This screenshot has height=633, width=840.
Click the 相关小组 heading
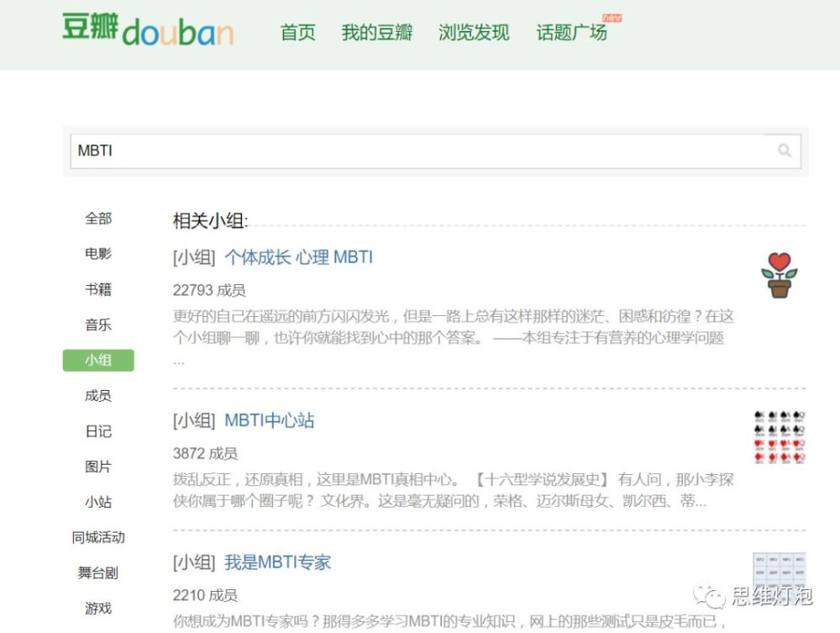211,220
